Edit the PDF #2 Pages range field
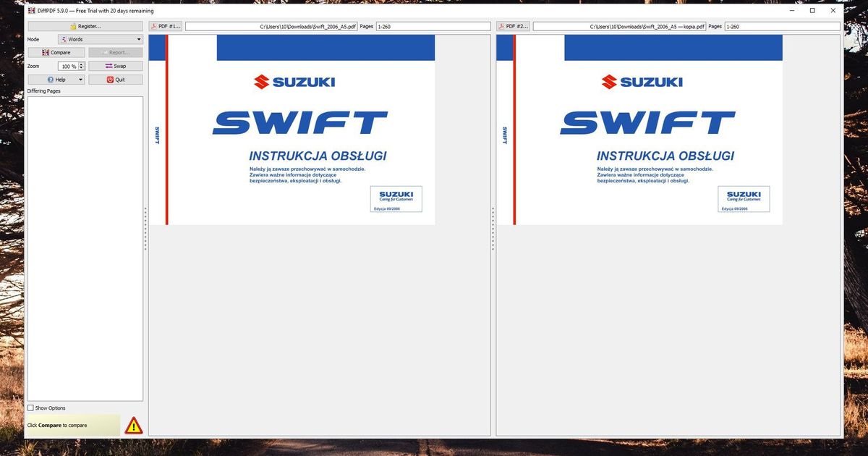 pos(782,26)
